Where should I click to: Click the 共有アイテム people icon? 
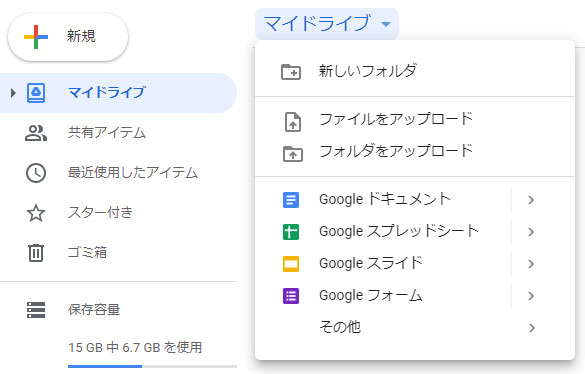point(36,133)
